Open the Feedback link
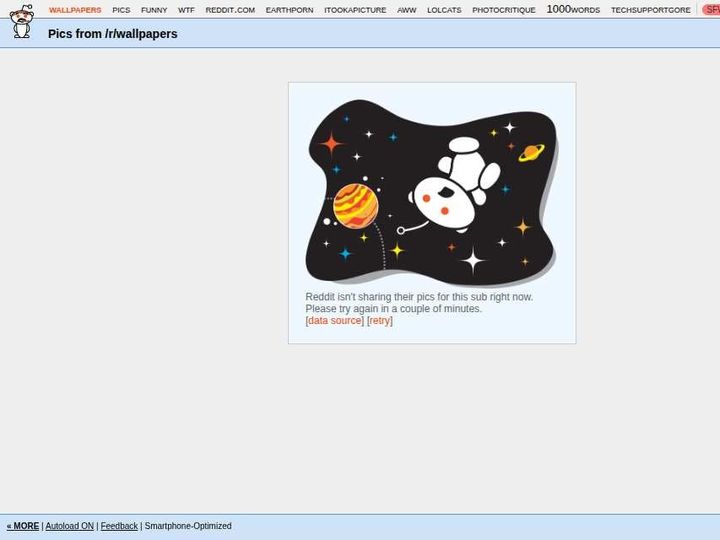This screenshot has width=720, height=540. click(x=119, y=526)
